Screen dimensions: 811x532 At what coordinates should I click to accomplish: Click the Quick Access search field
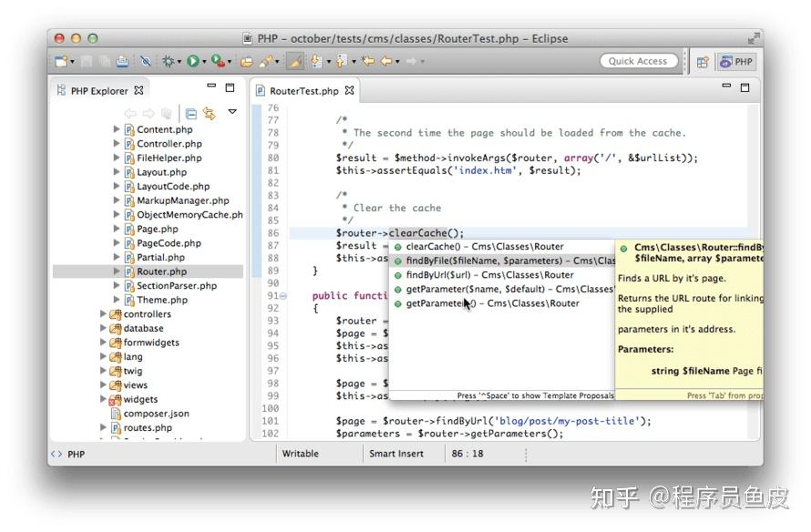[638, 61]
